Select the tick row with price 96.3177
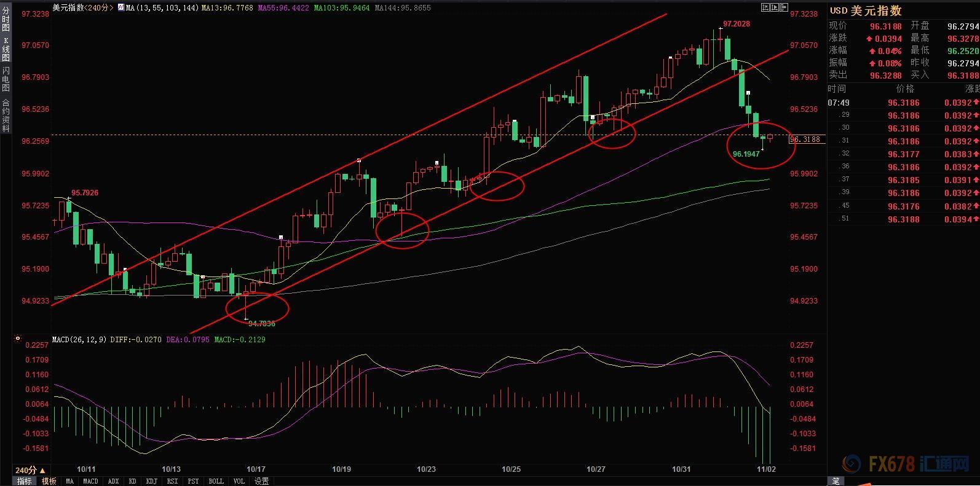 904,154
